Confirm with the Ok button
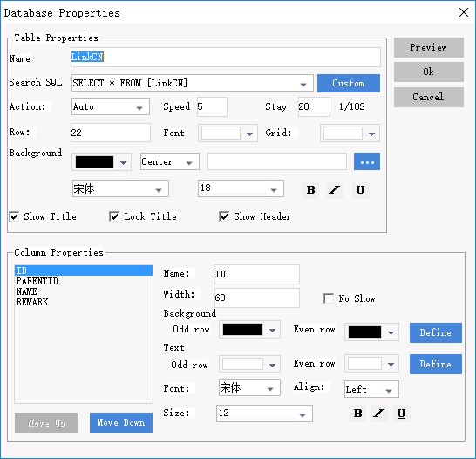Viewport: 476px width, 459px height. click(x=429, y=72)
